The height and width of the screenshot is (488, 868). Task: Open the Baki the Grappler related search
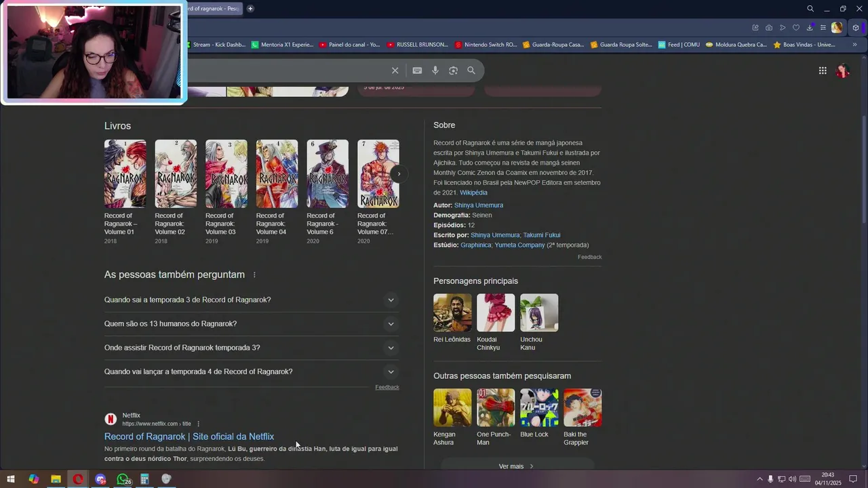[583, 407]
